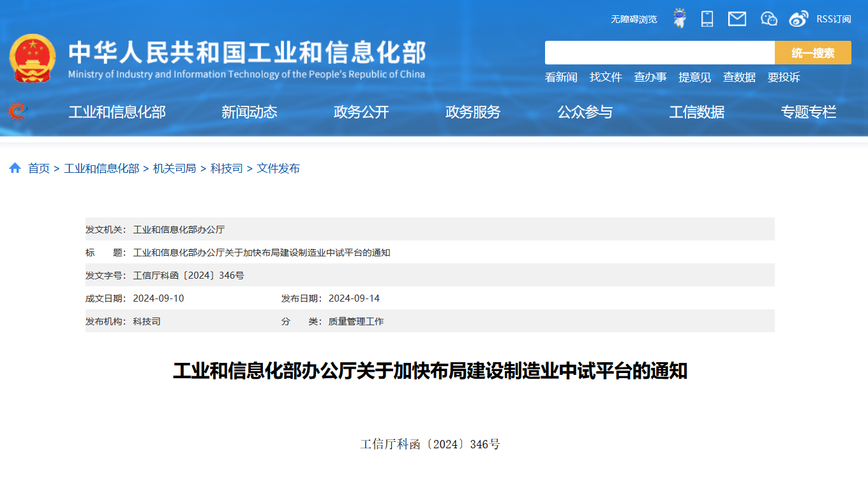Image resolution: width=868 pixels, height=477 pixels.
Task: Open the RSS订阅 link
Action: [x=834, y=19]
